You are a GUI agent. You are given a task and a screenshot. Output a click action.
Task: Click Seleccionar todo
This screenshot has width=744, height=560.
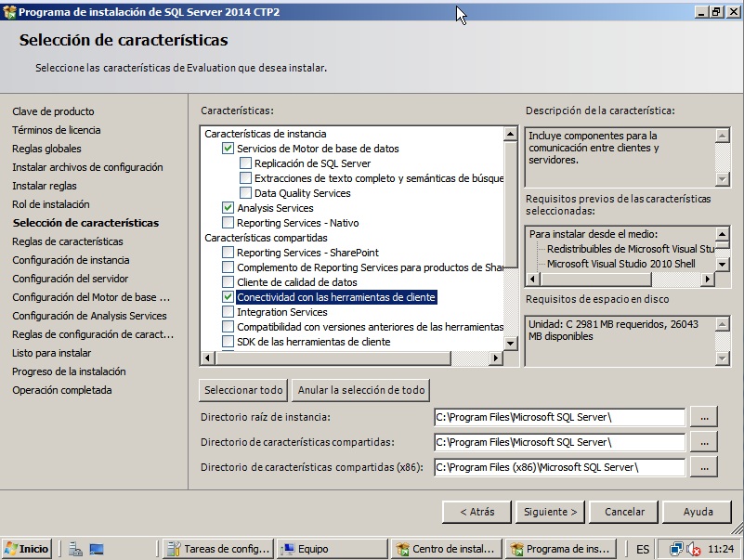tap(242, 390)
